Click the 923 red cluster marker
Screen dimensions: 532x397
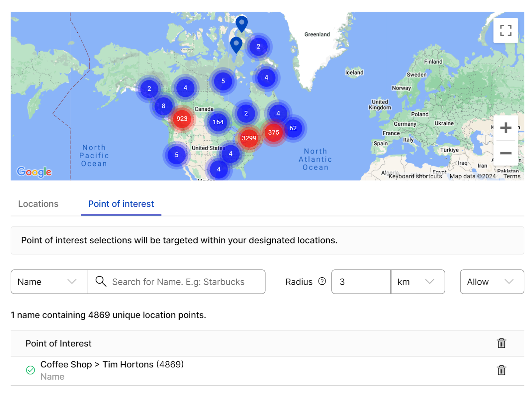[x=182, y=119]
